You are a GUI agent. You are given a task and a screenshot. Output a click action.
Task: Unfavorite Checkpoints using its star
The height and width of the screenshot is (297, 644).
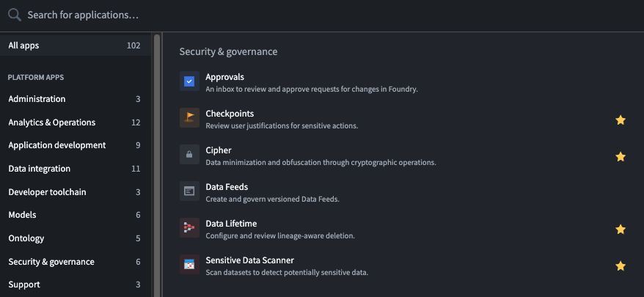click(621, 120)
